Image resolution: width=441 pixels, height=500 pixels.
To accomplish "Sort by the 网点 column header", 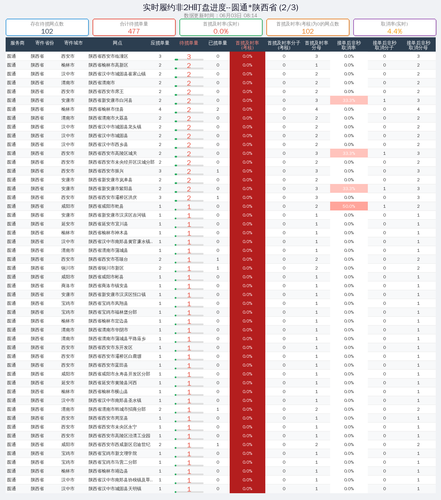I will point(117,43).
